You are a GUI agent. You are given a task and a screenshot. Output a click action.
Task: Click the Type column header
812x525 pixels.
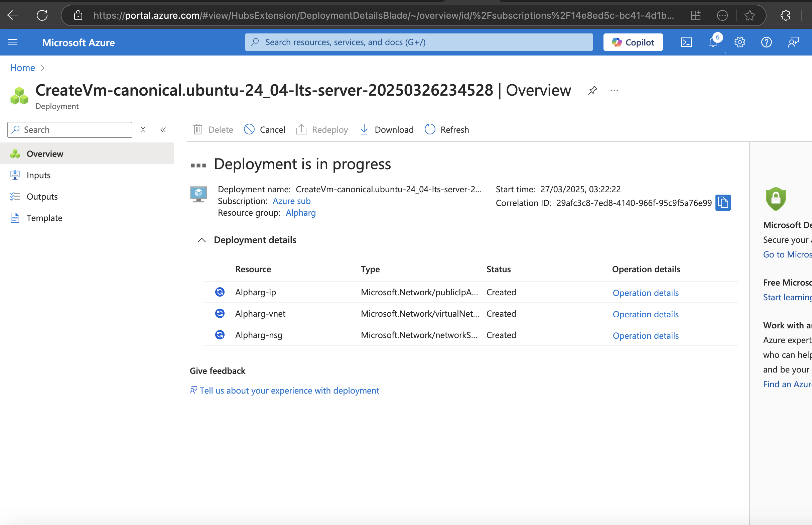coord(370,269)
